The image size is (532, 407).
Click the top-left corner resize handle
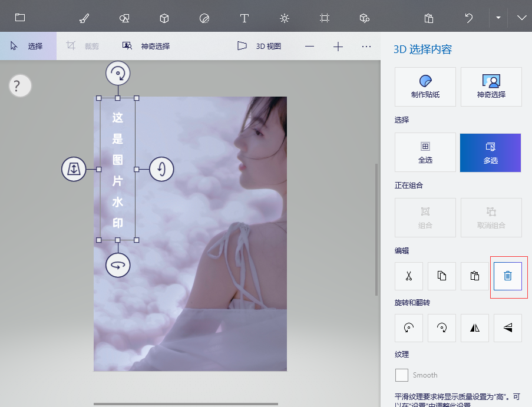coord(99,98)
